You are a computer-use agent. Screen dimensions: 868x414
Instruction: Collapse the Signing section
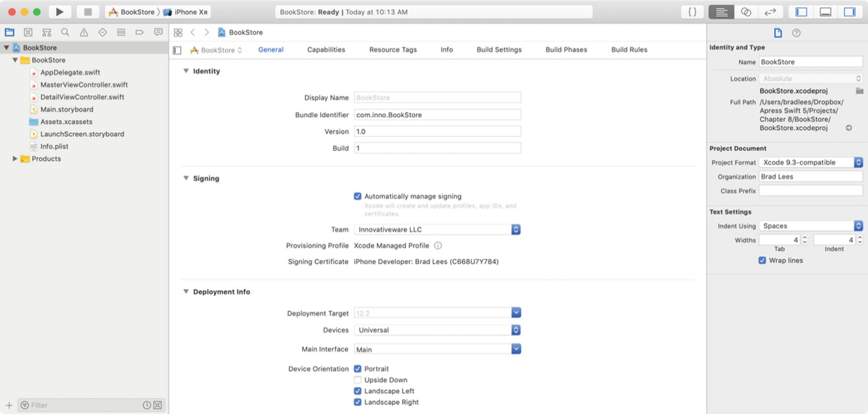[x=186, y=178]
